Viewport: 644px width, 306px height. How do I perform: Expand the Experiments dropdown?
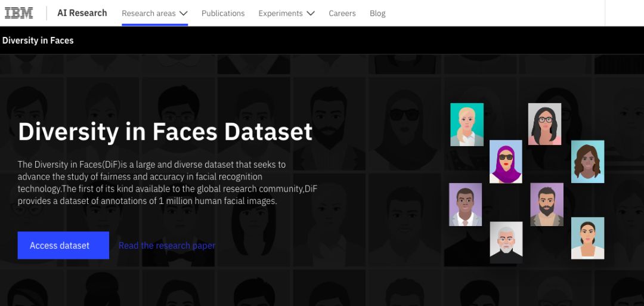[287, 13]
